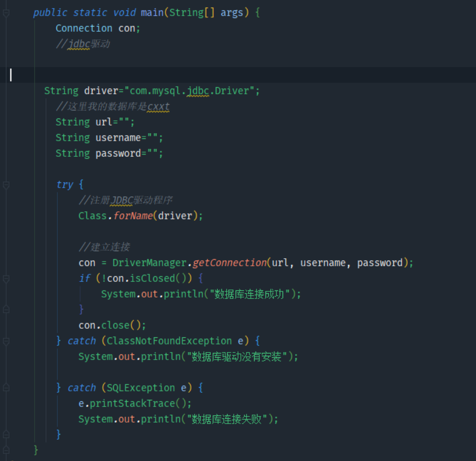Collapse the ClassNotFoundException catch block
This screenshot has height=461, width=476.
(x=6, y=341)
